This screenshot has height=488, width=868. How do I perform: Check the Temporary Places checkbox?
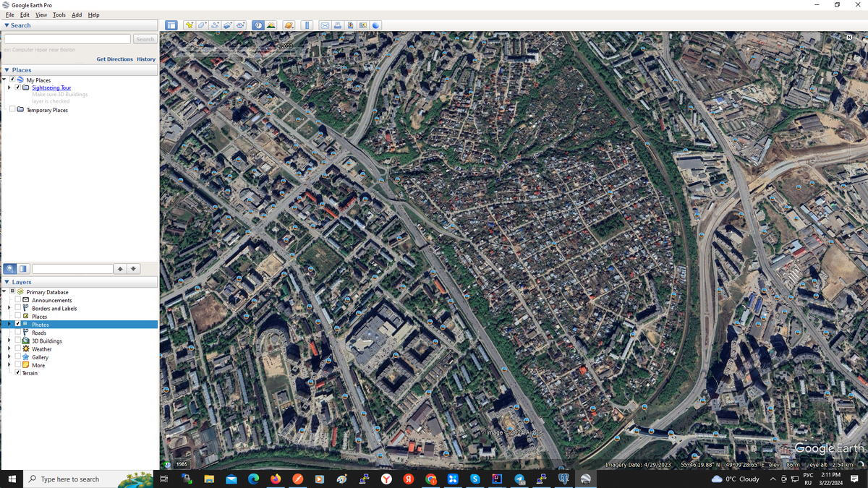tap(12, 109)
